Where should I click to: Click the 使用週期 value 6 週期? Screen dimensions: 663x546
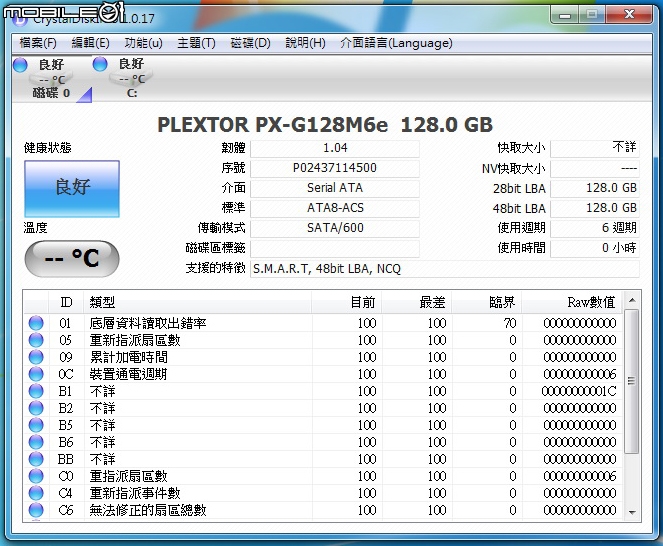[595, 228]
